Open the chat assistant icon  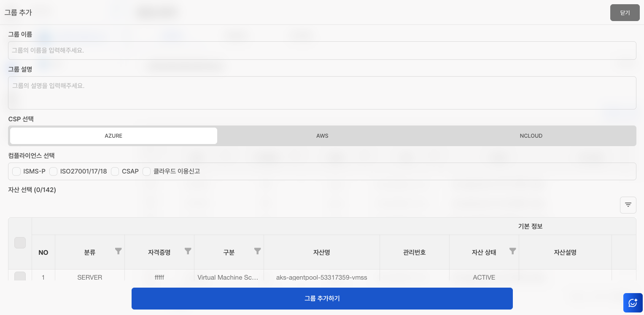point(633,303)
